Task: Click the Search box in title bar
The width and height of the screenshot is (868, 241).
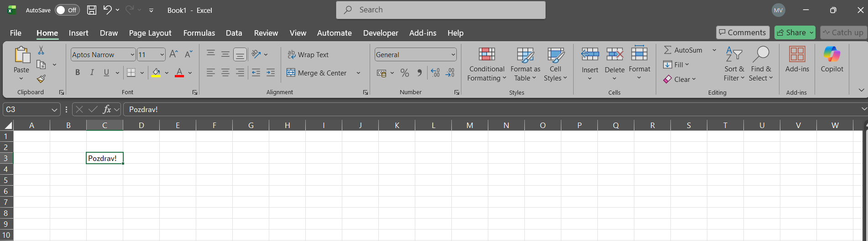Action: 441,10
